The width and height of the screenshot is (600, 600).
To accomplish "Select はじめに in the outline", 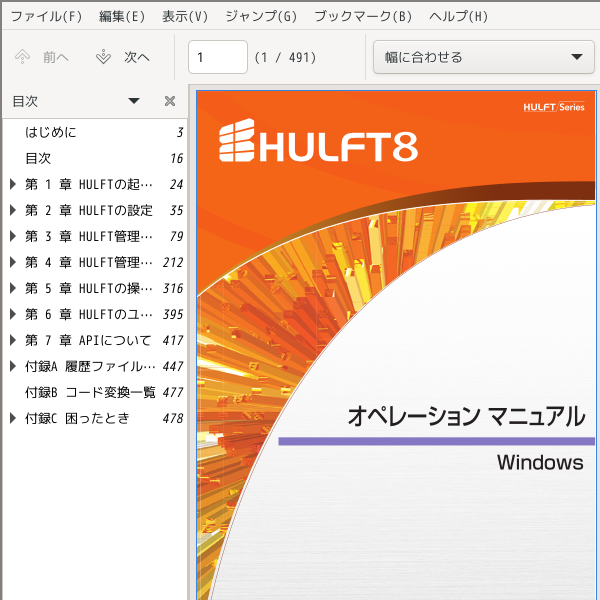I will point(95,132).
